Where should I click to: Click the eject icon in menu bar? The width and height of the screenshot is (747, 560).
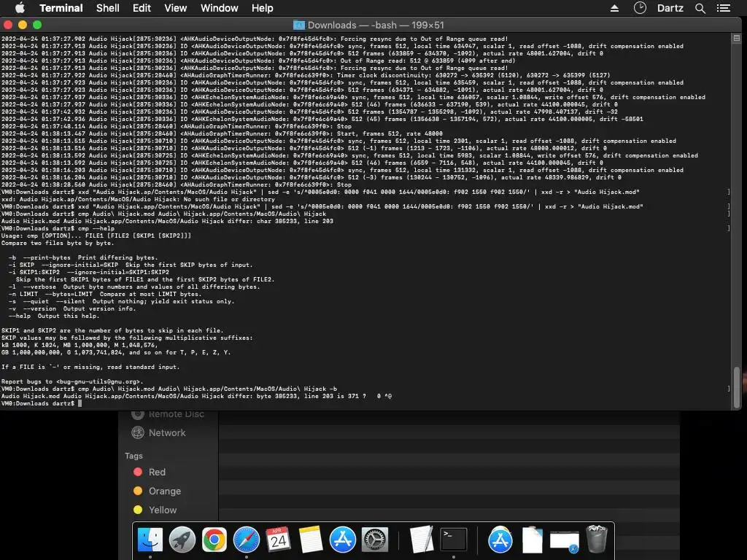[614, 8]
